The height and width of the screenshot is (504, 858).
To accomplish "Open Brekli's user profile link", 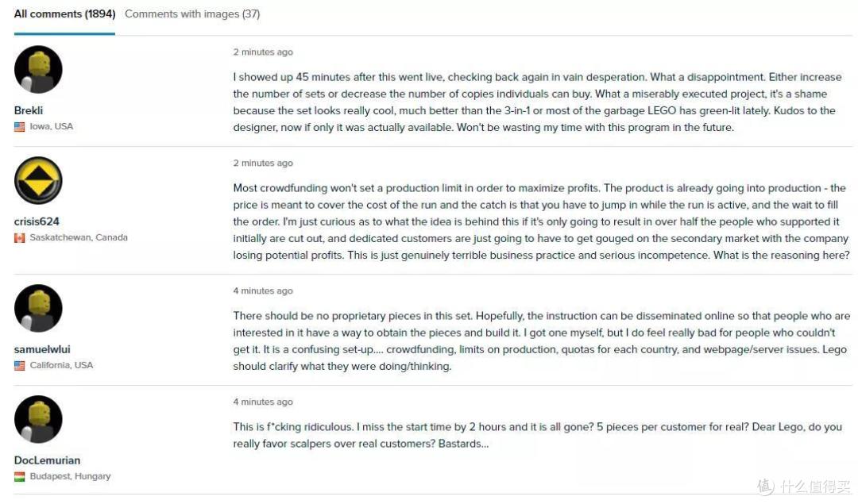I will click(29, 110).
